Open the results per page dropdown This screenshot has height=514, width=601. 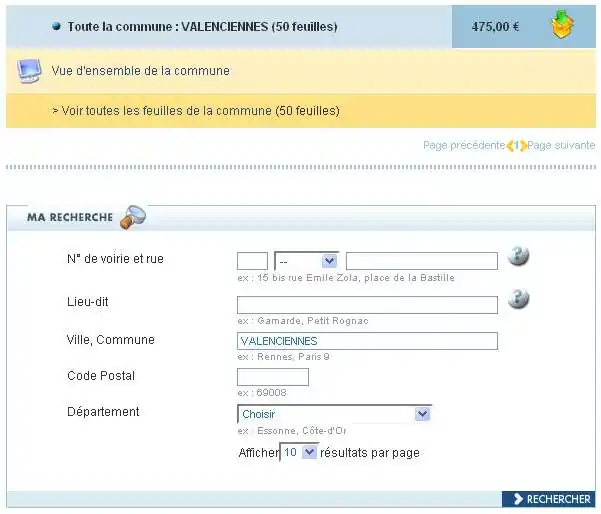[299, 453]
